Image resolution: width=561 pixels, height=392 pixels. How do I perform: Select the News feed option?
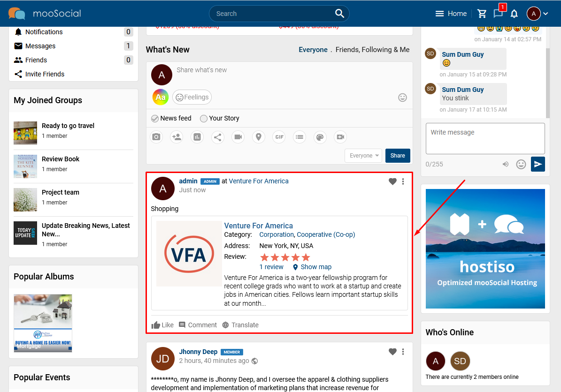point(171,118)
